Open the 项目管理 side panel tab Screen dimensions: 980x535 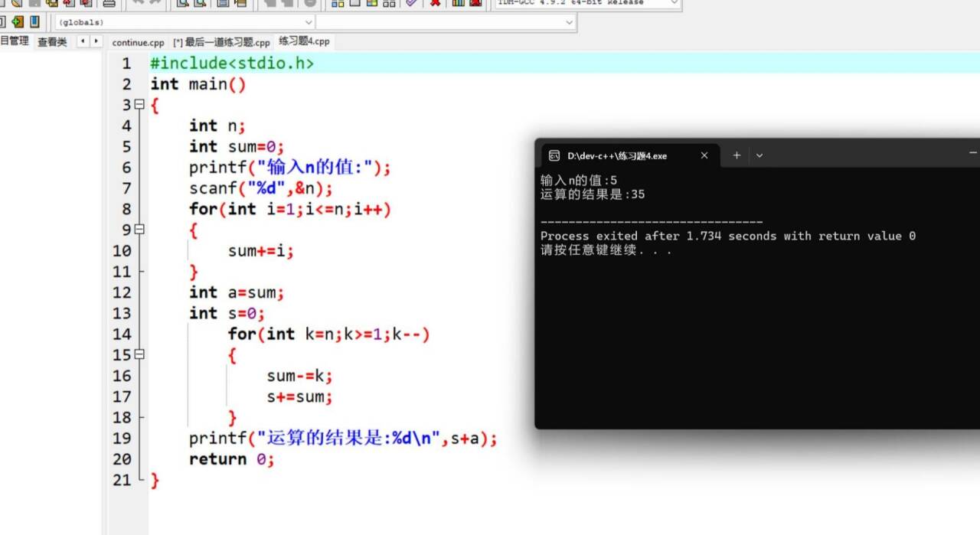tap(15, 41)
